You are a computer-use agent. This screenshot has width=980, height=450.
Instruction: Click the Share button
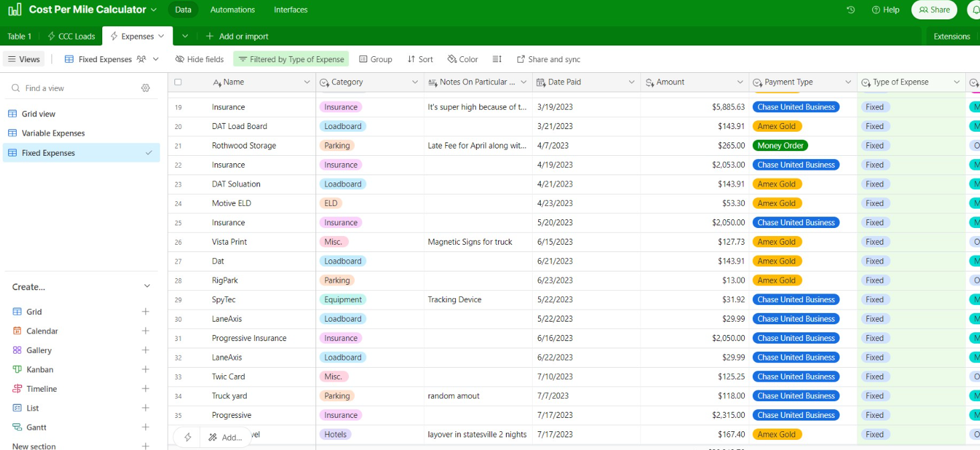coord(935,10)
